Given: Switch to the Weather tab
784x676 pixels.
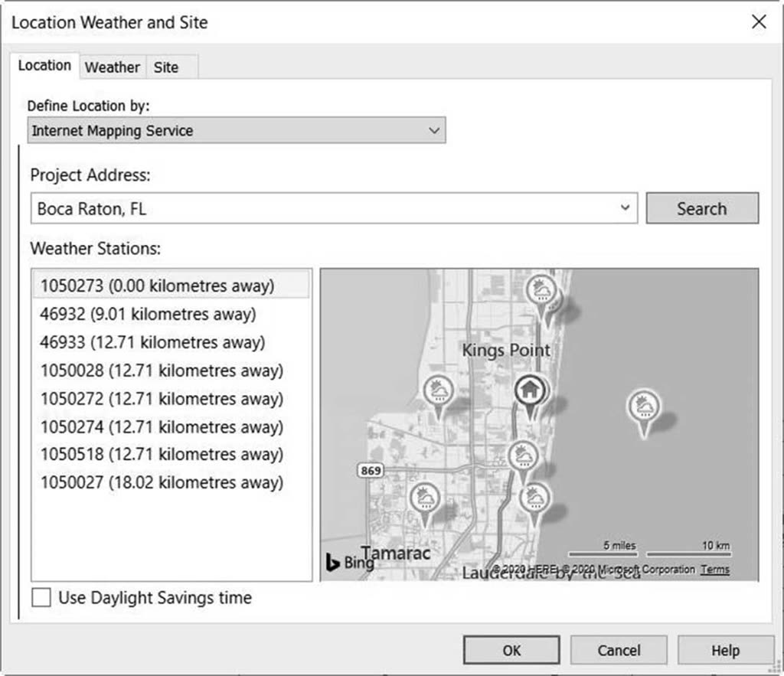Looking at the screenshot, I should [x=113, y=67].
